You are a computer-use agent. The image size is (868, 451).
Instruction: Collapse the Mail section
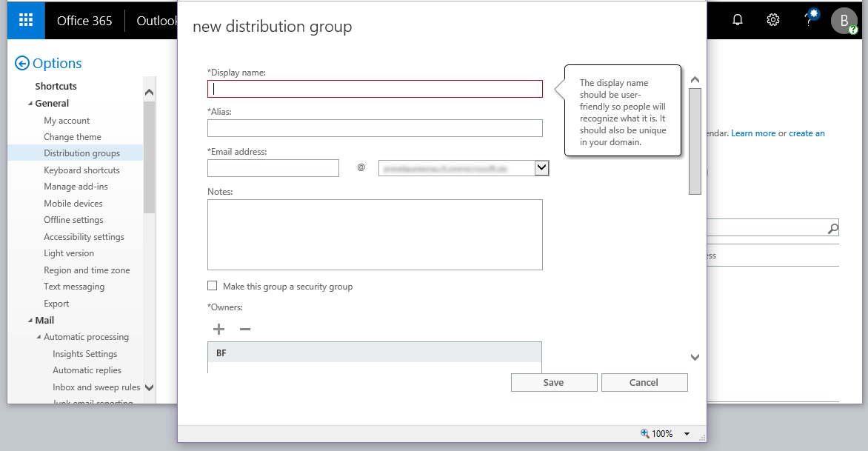tap(30, 321)
